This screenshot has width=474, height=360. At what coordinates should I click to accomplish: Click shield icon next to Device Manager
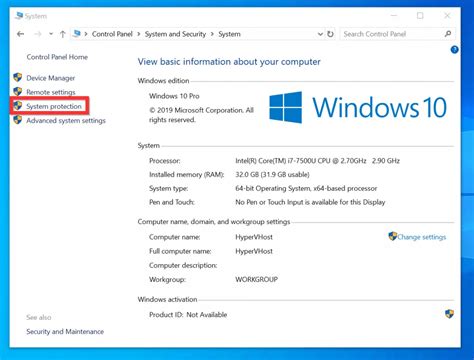click(18, 77)
